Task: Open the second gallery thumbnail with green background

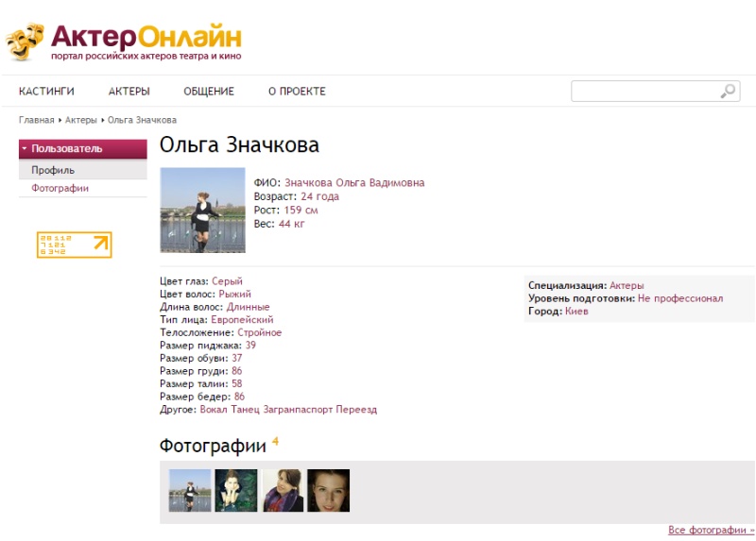Action: (236, 490)
